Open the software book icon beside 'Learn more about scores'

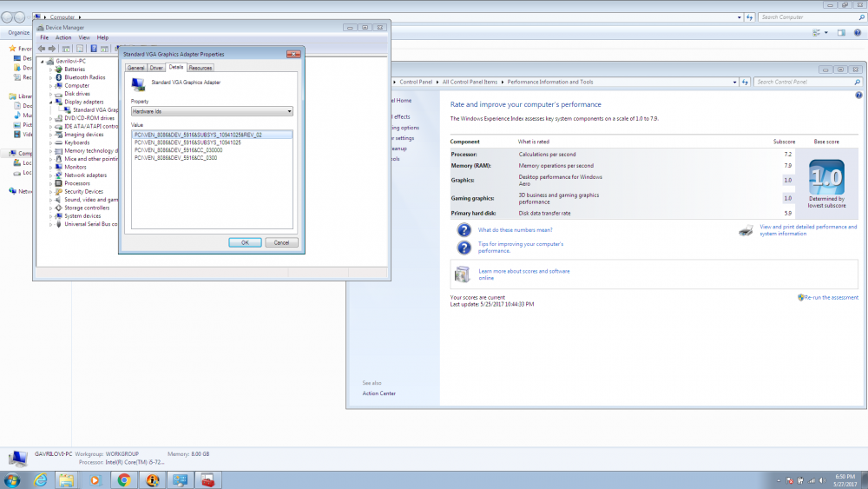[x=462, y=274]
